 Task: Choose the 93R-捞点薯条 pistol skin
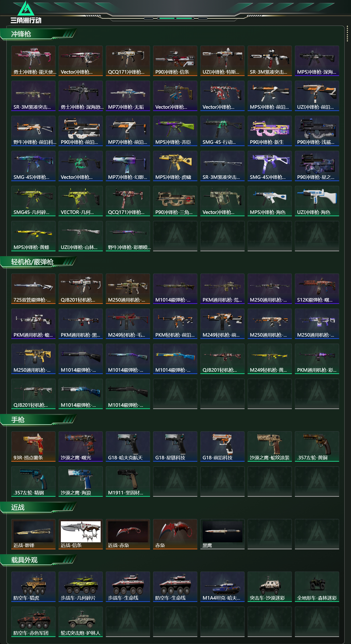coord(33,446)
